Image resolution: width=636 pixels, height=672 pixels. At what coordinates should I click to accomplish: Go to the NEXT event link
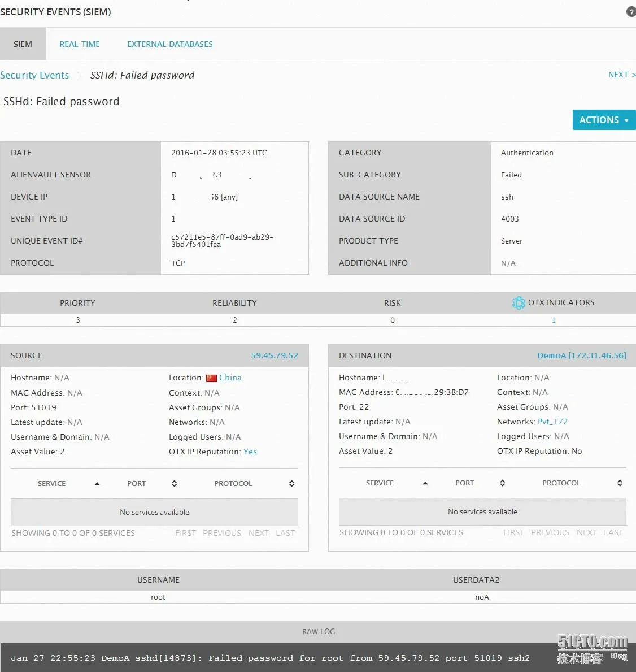(x=622, y=75)
